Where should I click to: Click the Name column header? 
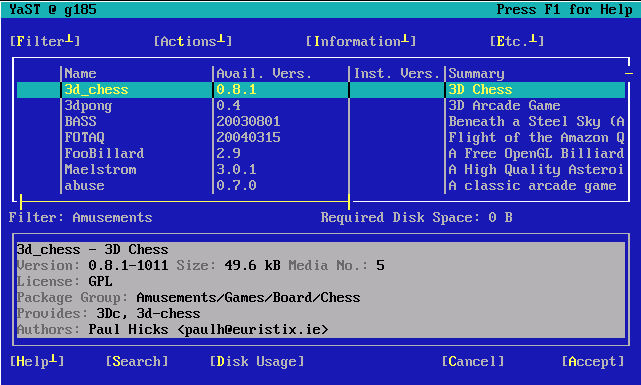click(x=81, y=74)
